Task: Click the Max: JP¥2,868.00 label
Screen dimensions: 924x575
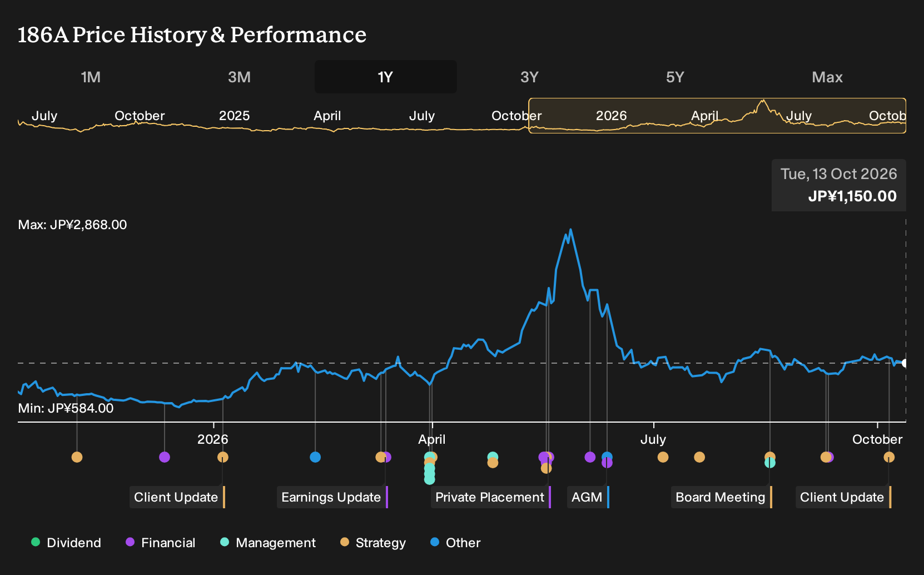Action: pos(72,225)
